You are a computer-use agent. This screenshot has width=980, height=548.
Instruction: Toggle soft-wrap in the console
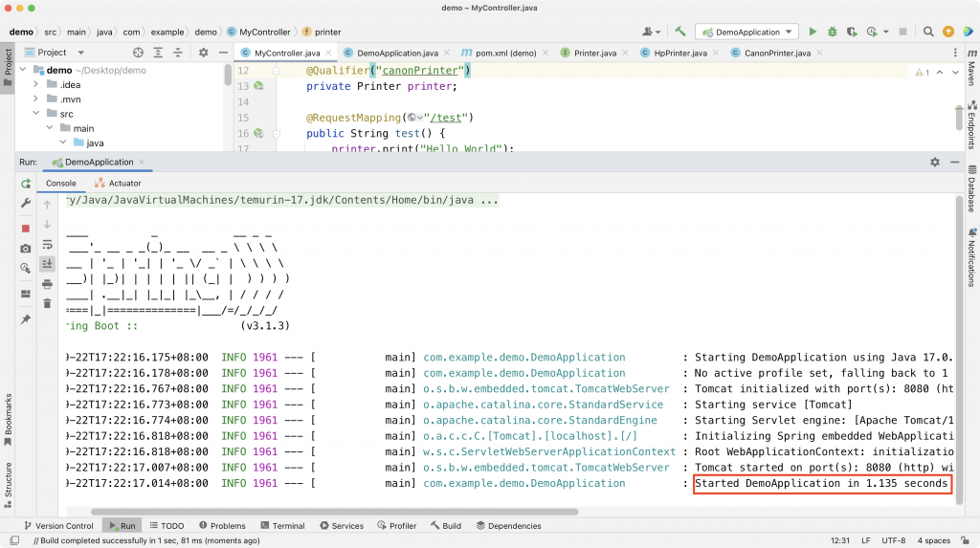[x=47, y=245]
